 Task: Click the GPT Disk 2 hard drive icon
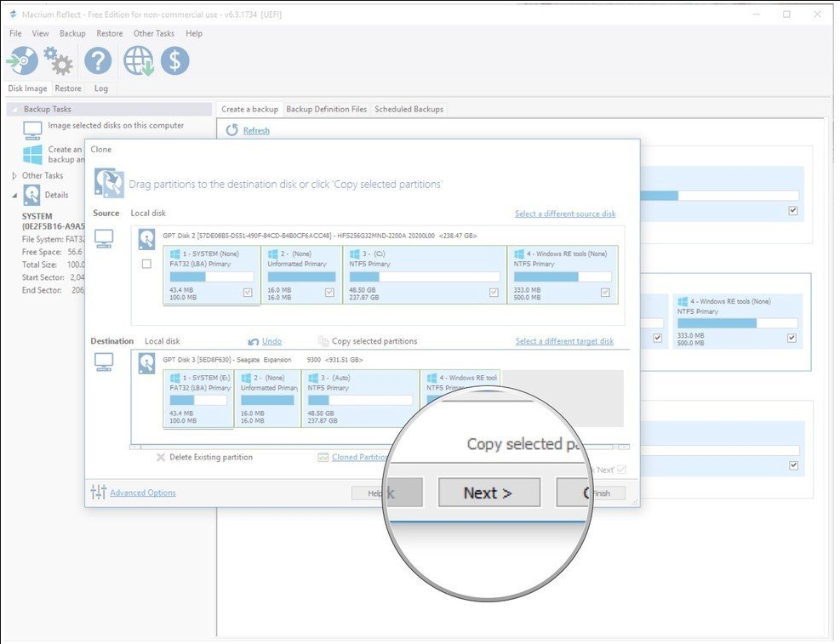[x=146, y=239]
